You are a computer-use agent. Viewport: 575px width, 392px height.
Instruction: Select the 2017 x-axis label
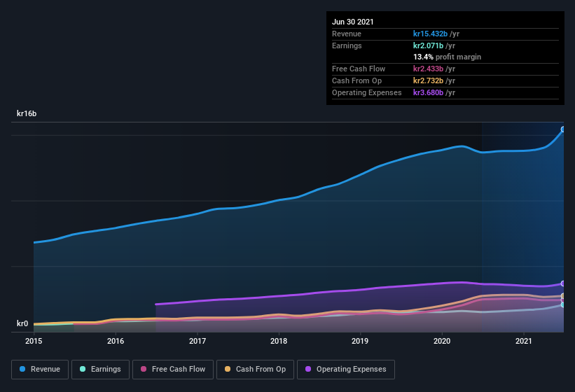pos(198,341)
